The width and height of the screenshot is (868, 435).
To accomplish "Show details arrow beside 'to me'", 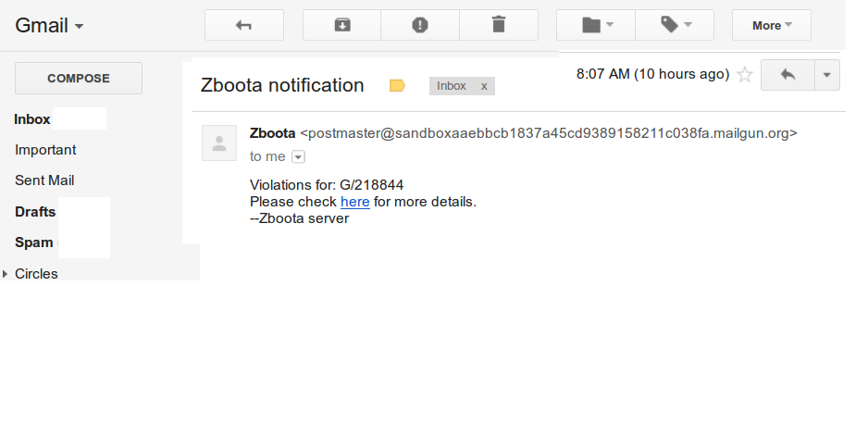I will click(x=298, y=157).
